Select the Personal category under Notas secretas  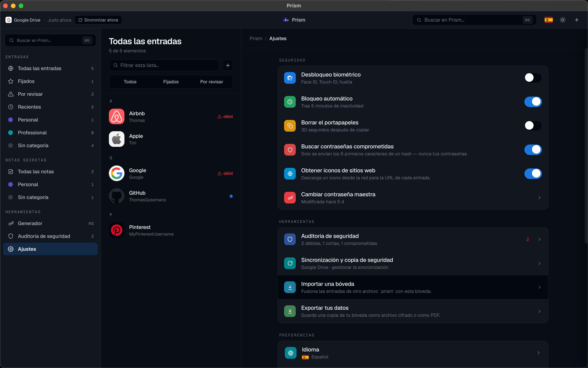click(x=51, y=185)
